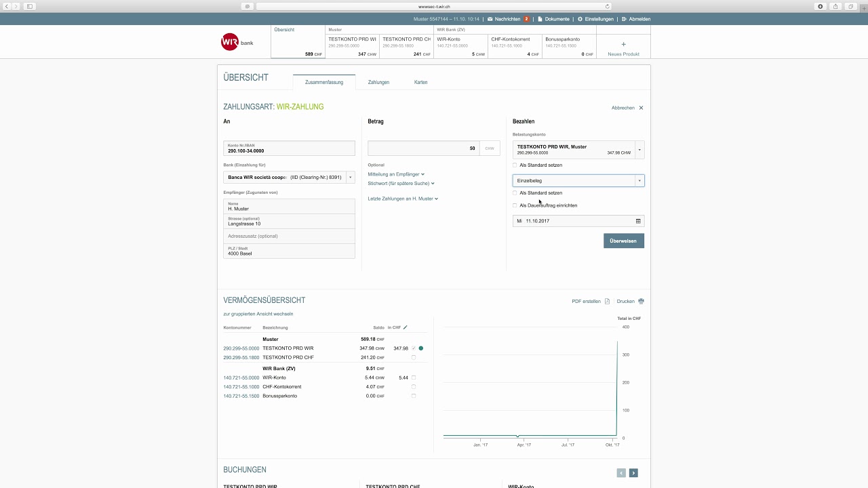This screenshot has height=488, width=868.
Task: Click the Adresszusatz (optional) field
Action: (289, 236)
